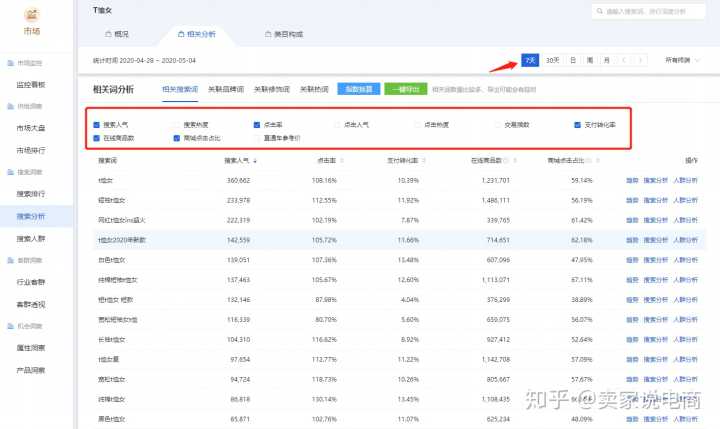Enable the 交易指数 checkbox

point(498,125)
